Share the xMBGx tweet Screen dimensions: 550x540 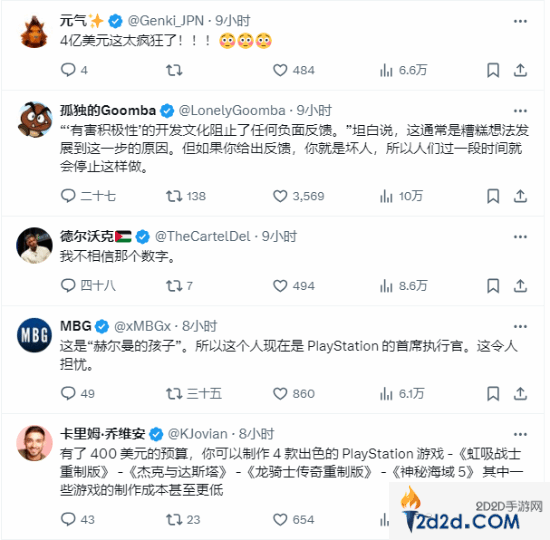click(x=520, y=393)
